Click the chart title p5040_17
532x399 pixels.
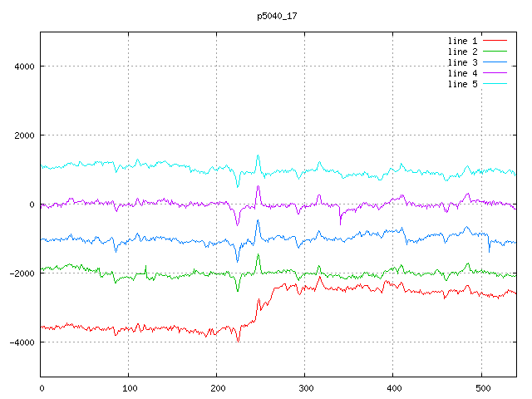click(277, 16)
